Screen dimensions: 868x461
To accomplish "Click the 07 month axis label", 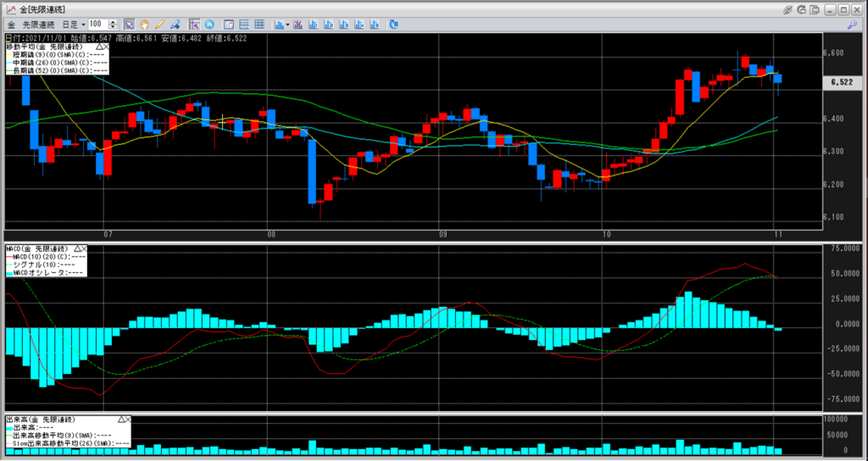I will tap(108, 235).
